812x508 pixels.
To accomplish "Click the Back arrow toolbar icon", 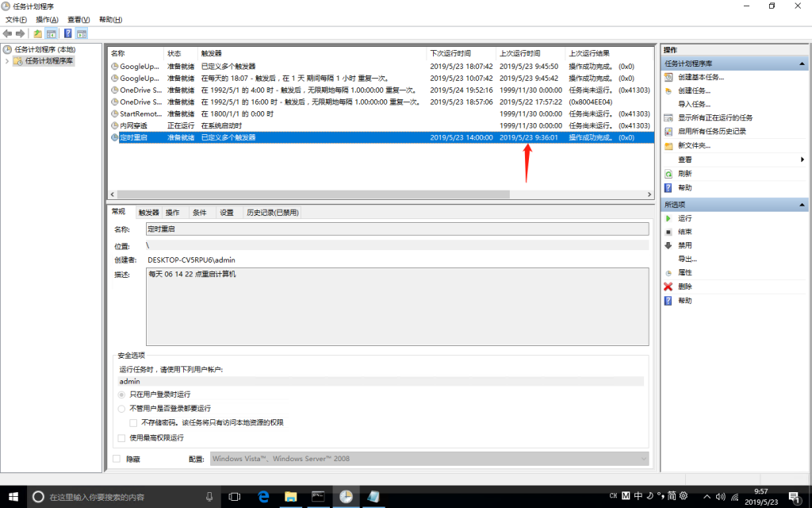I will [7, 33].
